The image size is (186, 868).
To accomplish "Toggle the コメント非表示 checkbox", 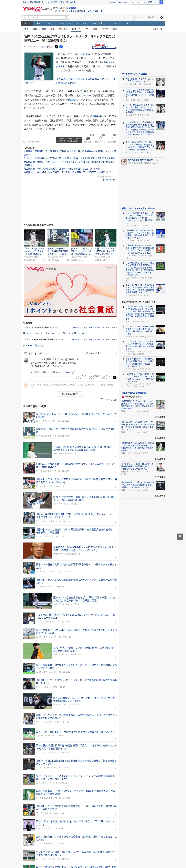I will (102, 400).
